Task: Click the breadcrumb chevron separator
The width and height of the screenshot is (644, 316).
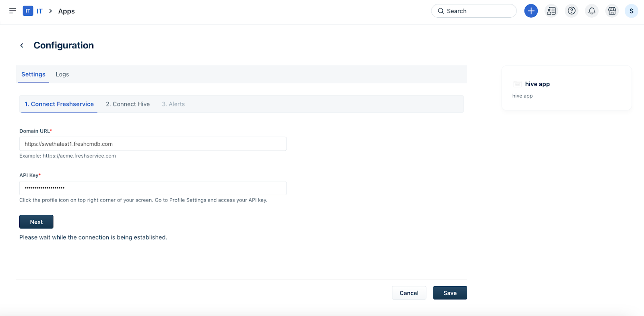Action: coord(50,11)
